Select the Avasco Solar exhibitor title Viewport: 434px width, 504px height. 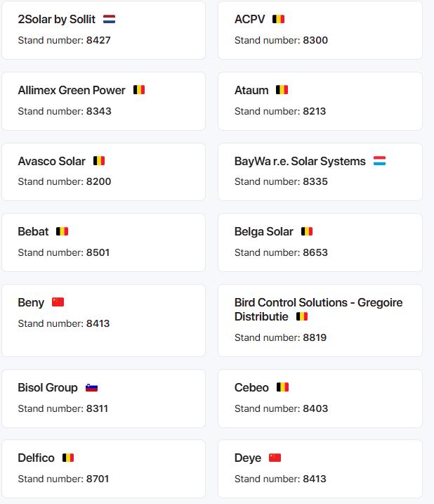52,161
